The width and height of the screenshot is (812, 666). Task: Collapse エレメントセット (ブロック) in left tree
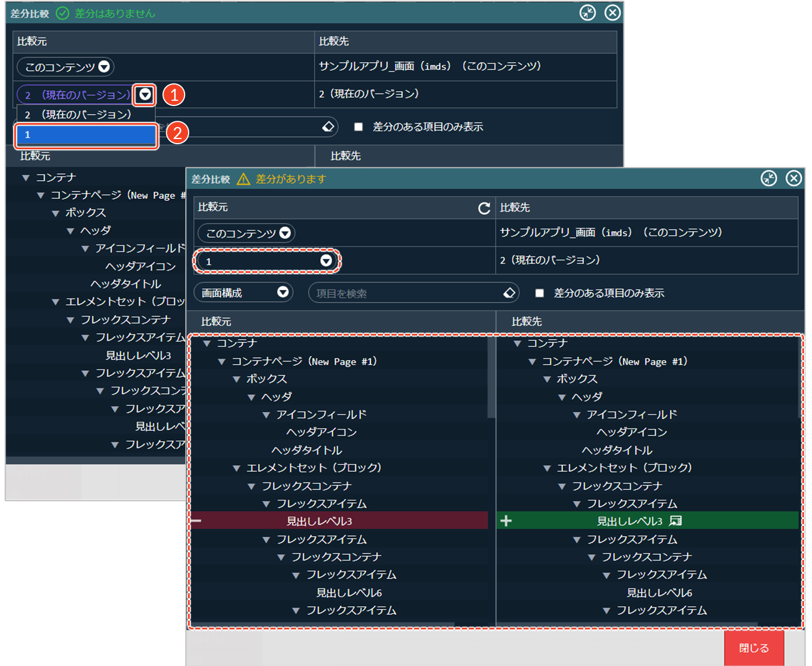click(236, 468)
